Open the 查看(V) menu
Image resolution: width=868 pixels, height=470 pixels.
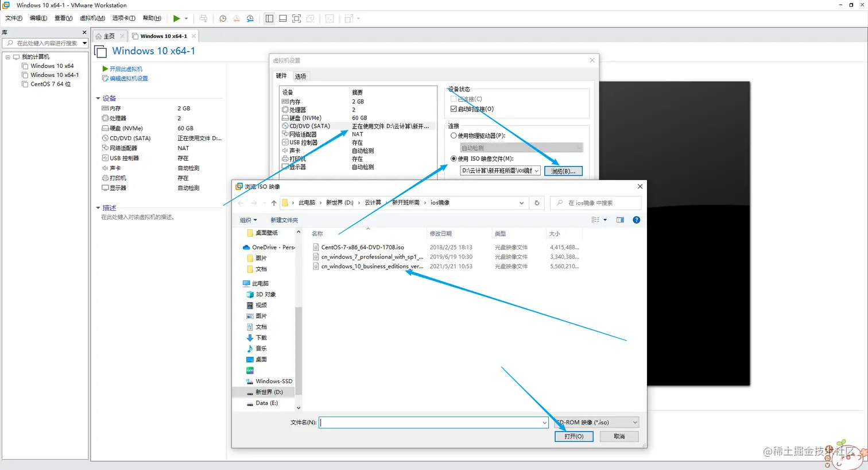tap(64, 18)
